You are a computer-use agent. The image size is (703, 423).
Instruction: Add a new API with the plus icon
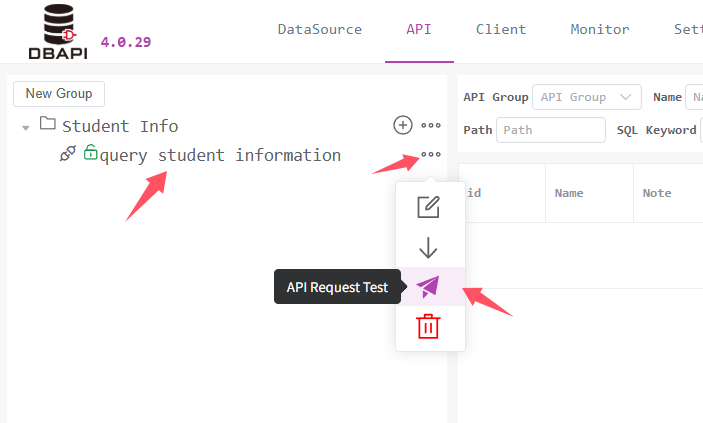[403, 125]
